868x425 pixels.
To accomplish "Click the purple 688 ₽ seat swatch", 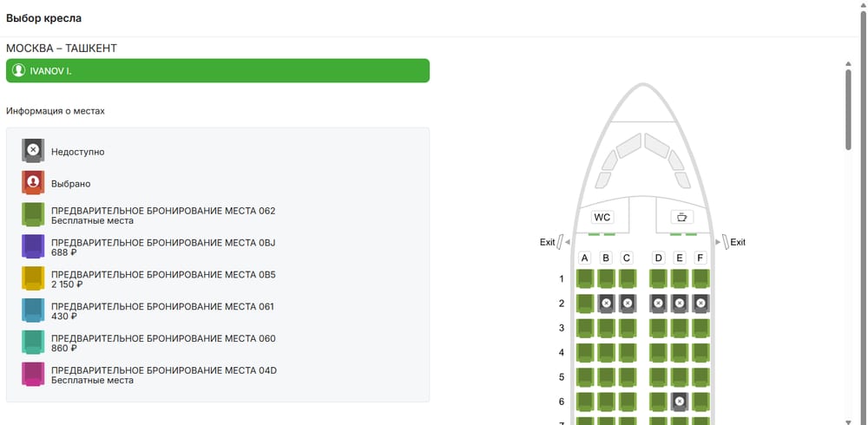I will [x=33, y=246].
